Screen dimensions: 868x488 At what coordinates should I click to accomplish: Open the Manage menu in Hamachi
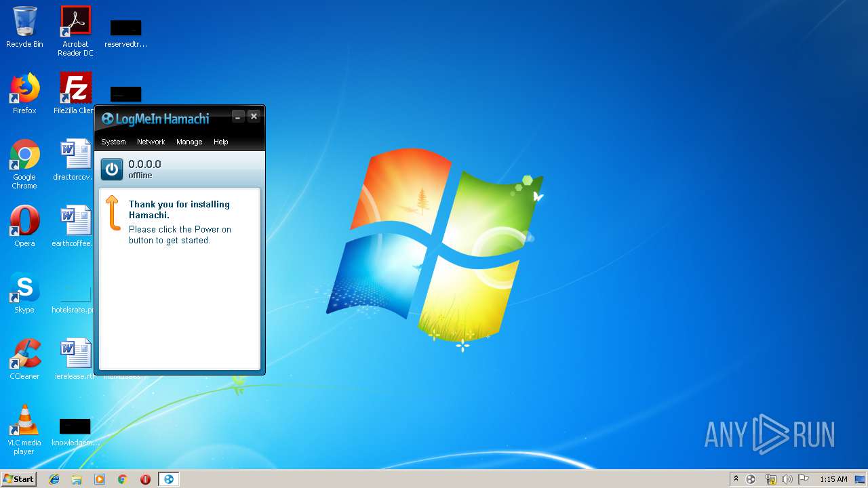pyautogui.click(x=189, y=142)
